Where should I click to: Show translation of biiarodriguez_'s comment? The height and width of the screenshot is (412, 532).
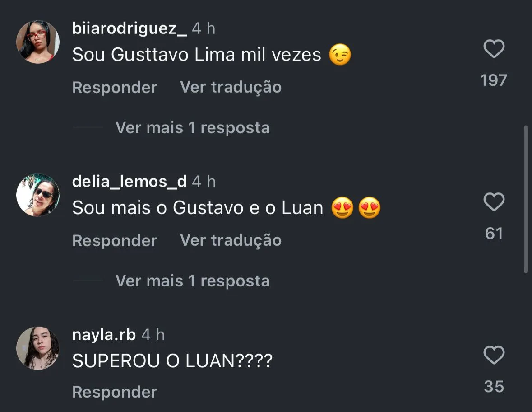pos(231,87)
